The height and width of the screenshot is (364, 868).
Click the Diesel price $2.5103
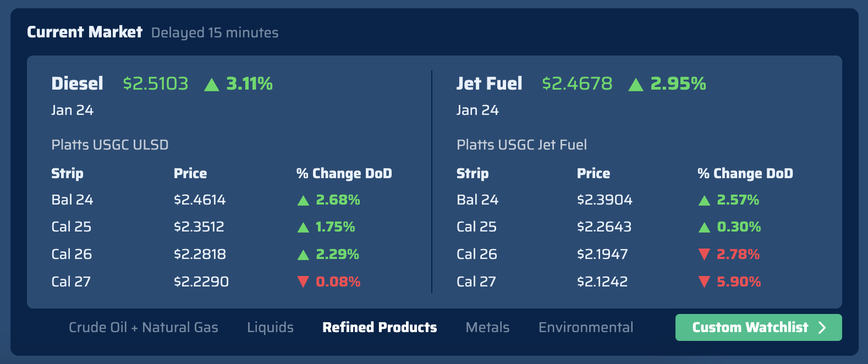click(x=155, y=84)
